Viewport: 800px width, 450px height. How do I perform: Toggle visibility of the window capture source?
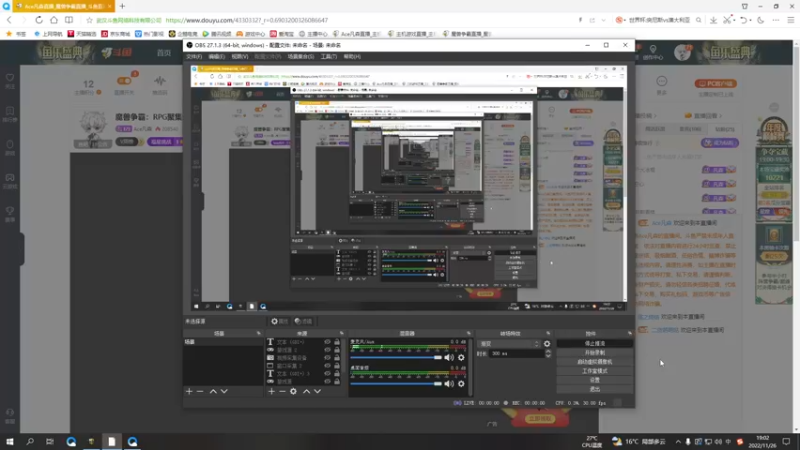pyautogui.click(x=328, y=366)
